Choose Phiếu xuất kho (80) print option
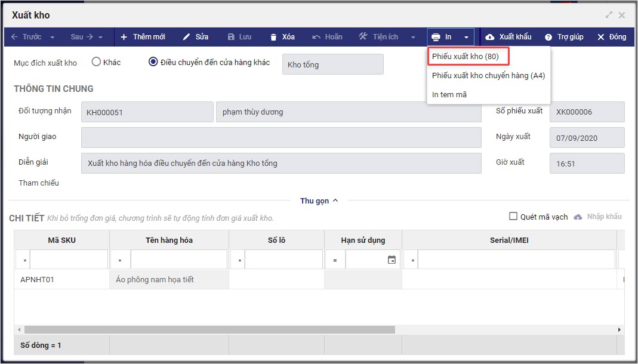The image size is (638, 364). click(465, 57)
